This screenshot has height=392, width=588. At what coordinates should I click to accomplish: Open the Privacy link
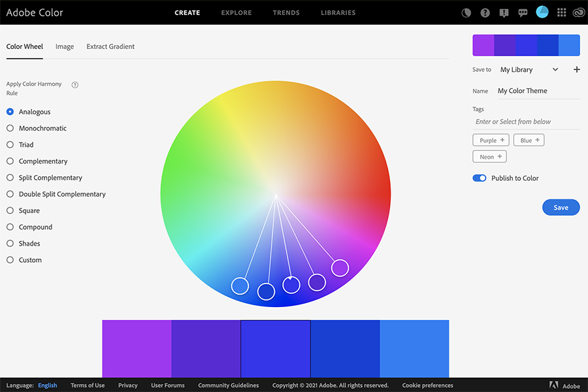pyautogui.click(x=128, y=385)
